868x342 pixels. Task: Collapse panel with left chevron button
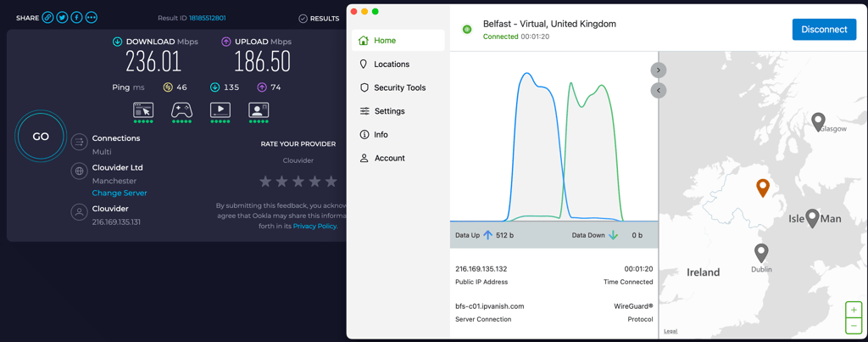click(659, 90)
